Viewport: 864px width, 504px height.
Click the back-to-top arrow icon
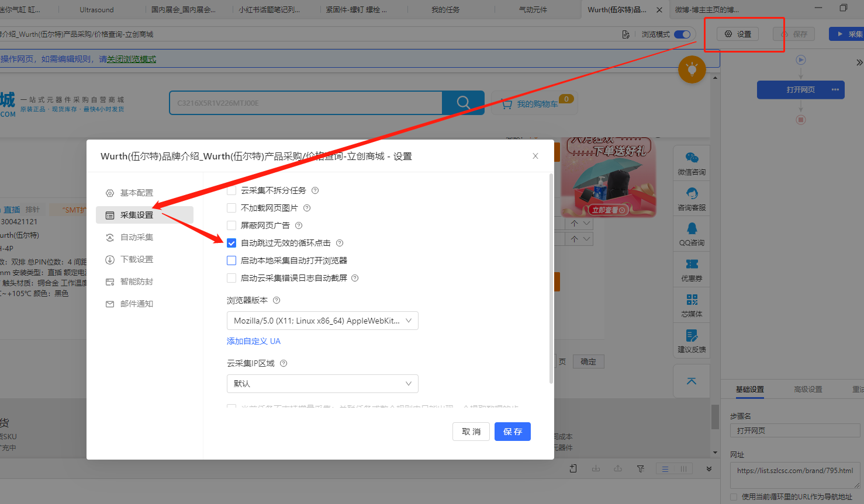pos(692,381)
